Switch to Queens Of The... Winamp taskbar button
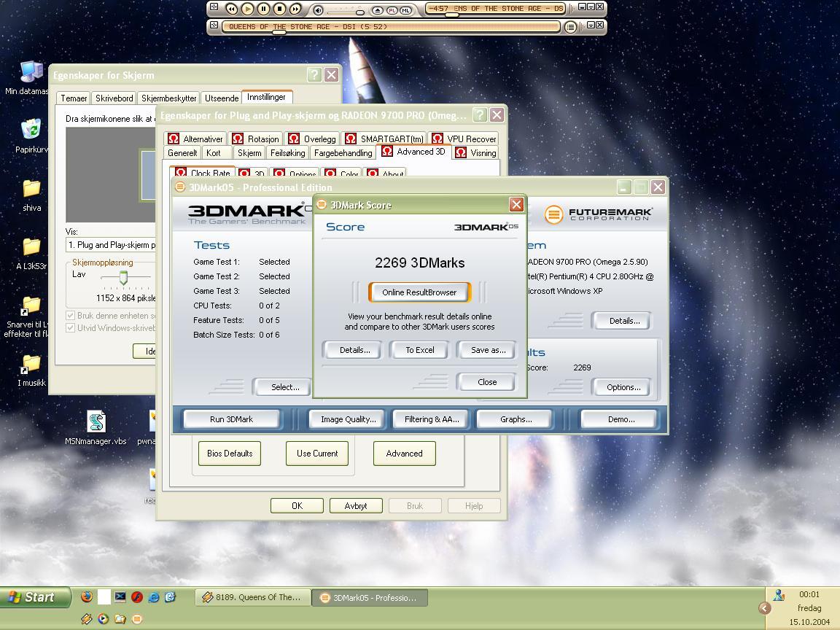This screenshot has height=630, width=840. coord(254,597)
